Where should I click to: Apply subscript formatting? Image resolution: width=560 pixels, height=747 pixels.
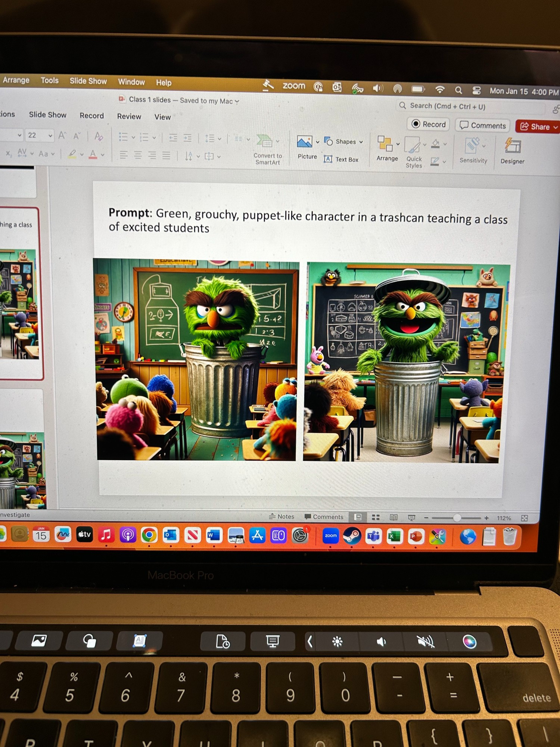pyautogui.click(x=9, y=153)
